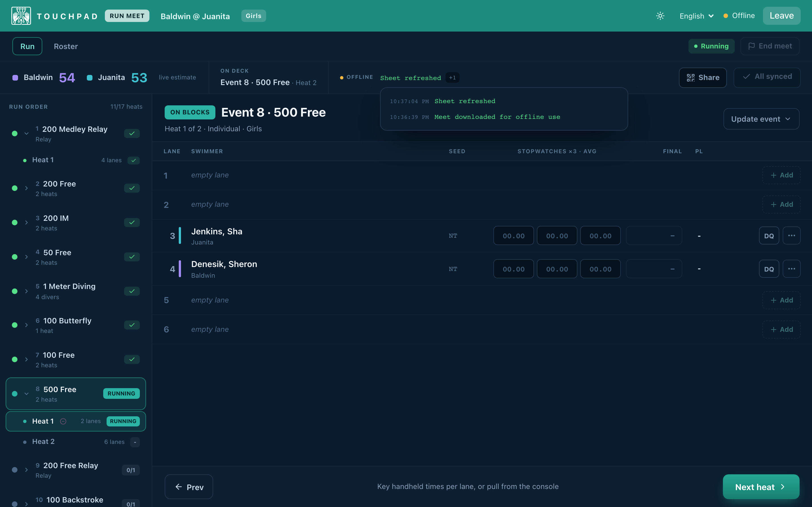
Task: Go back with the Prev arrow button
Action: [189, 486]
